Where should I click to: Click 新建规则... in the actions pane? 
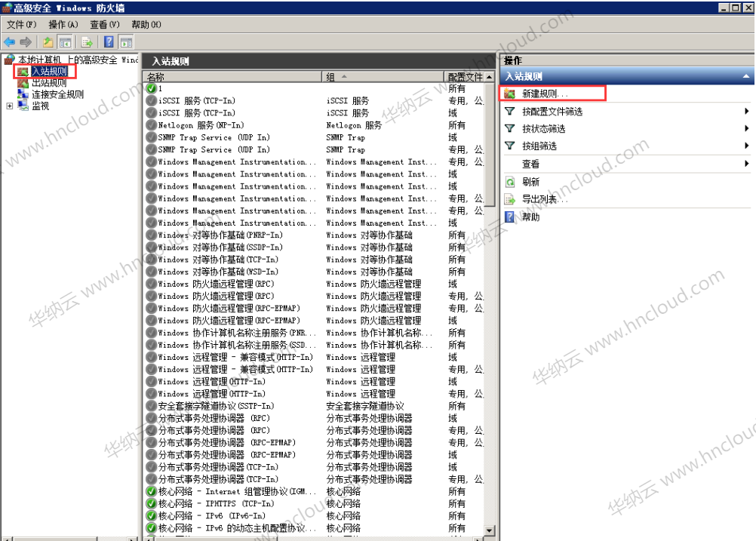tap(545, 94)
